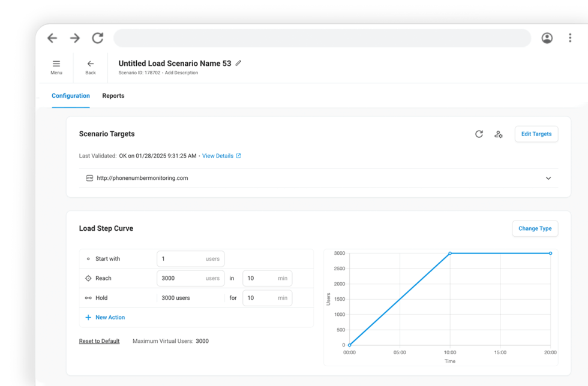
Task: Click the HTTP protocol icon beside the target URL
Action: pyautogui.click(x=89, y=178)
